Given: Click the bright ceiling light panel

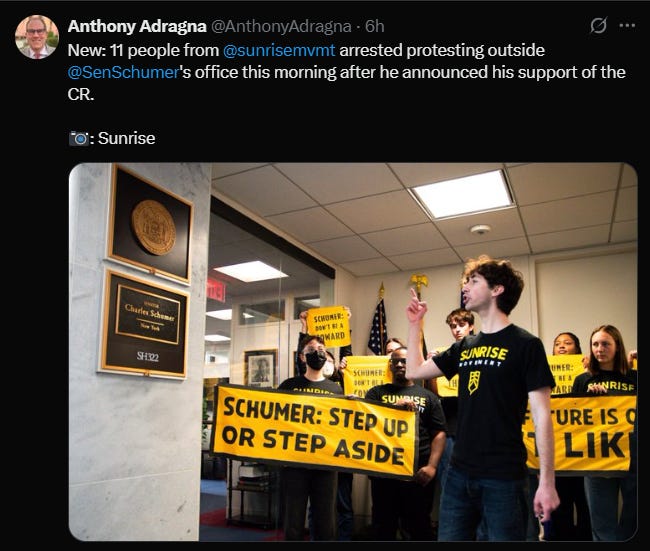Looking at the screenshot, I should 463,195.
